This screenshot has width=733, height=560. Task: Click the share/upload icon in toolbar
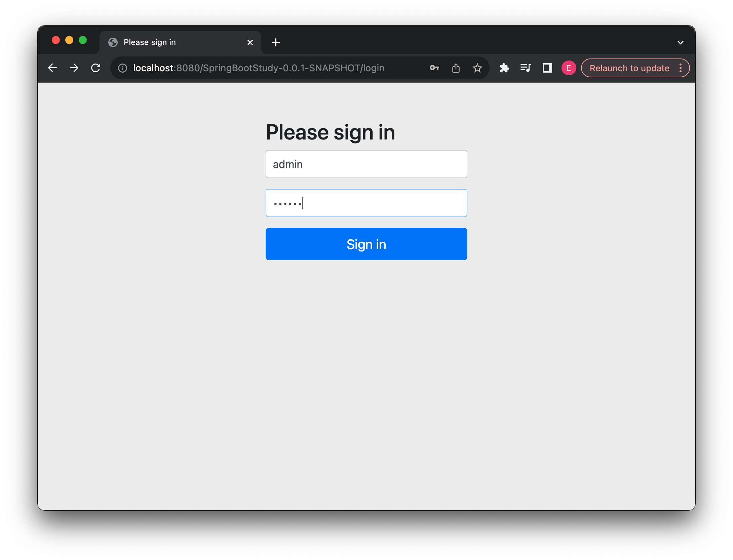point(455,68)
